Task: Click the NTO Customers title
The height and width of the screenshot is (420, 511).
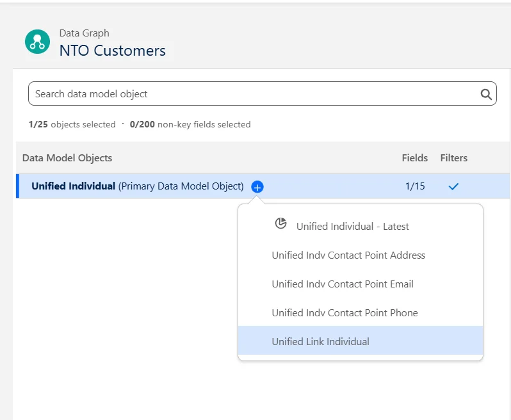Action: click(113, 51)
